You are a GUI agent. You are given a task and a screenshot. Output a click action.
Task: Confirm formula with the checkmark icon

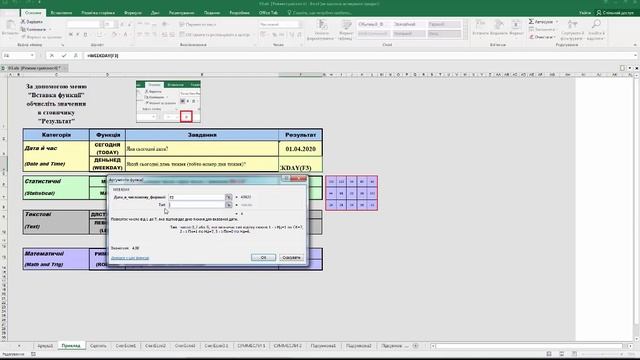pyautogui.click(x=64, y=56)
